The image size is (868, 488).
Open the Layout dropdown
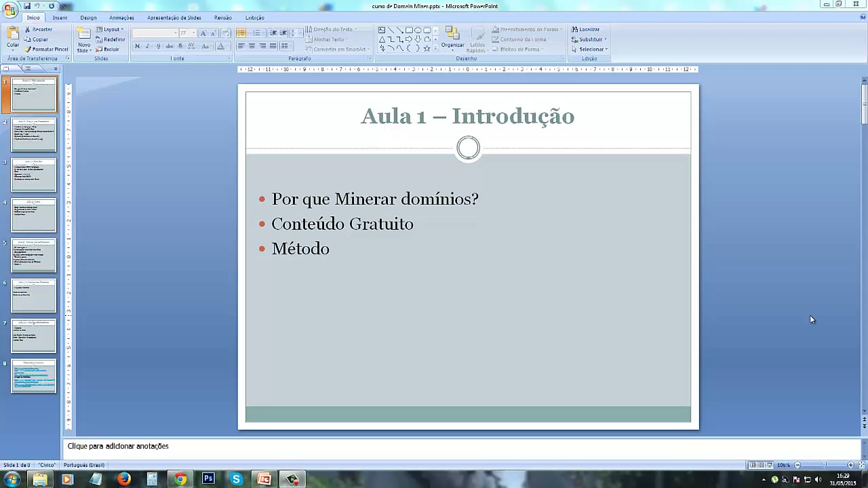pyautogui.click(x=110, y=29)
